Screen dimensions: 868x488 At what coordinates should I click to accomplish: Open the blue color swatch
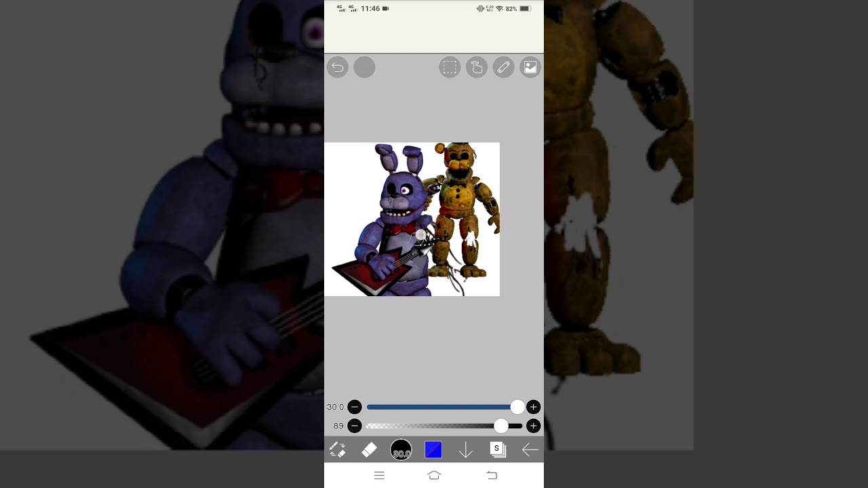433,449
